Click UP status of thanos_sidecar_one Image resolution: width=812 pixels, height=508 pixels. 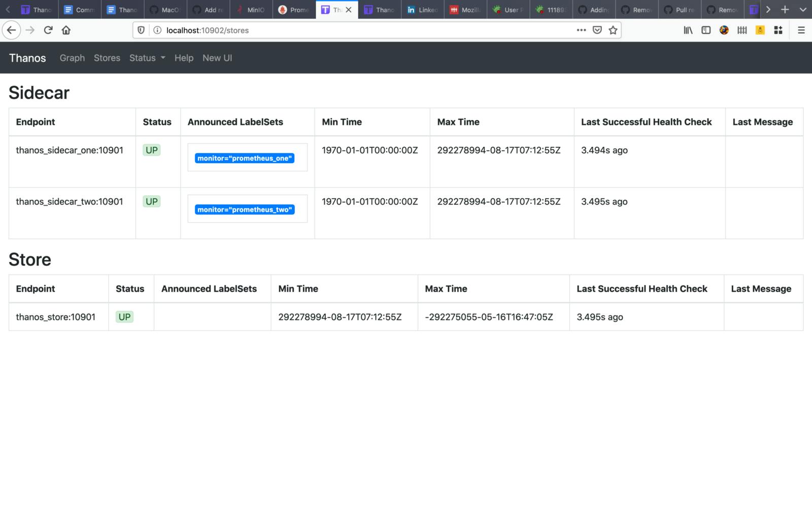[x=151, y=150]
